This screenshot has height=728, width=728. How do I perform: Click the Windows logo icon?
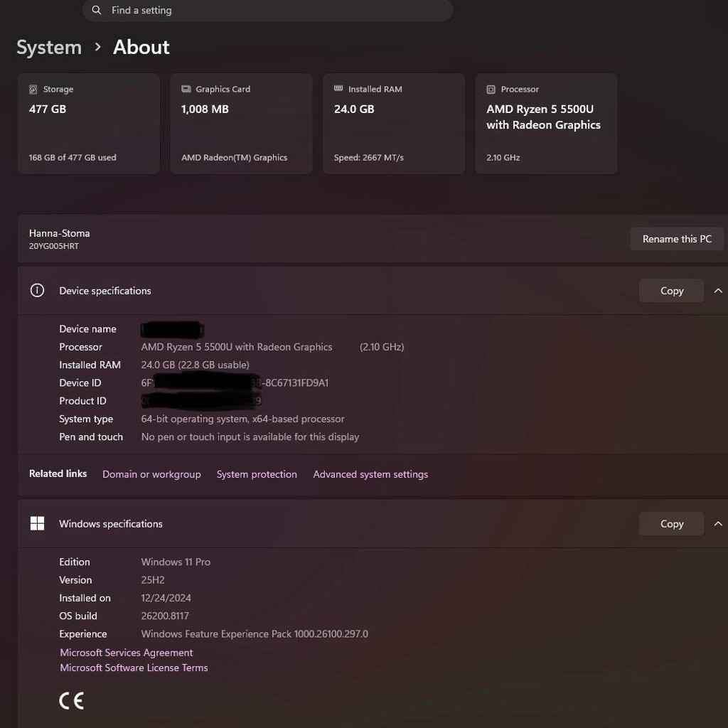[x=37, y=523]
